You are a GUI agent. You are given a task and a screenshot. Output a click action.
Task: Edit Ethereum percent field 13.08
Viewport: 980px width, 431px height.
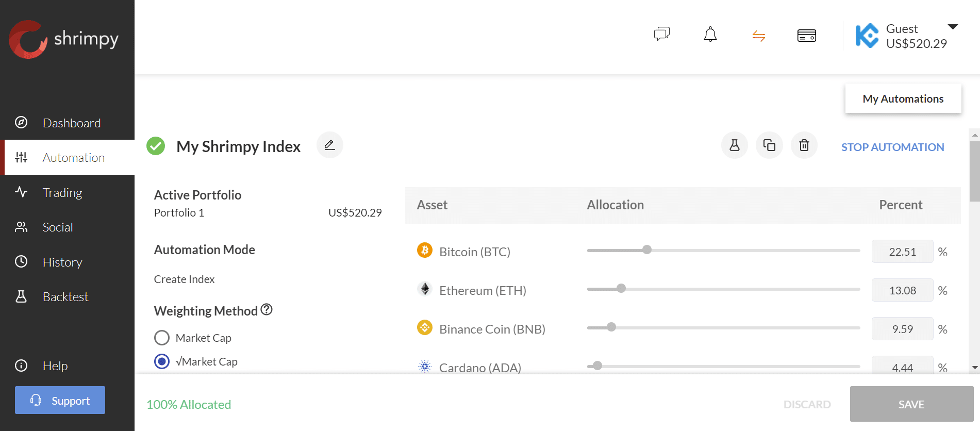click(x=902, y=290)
